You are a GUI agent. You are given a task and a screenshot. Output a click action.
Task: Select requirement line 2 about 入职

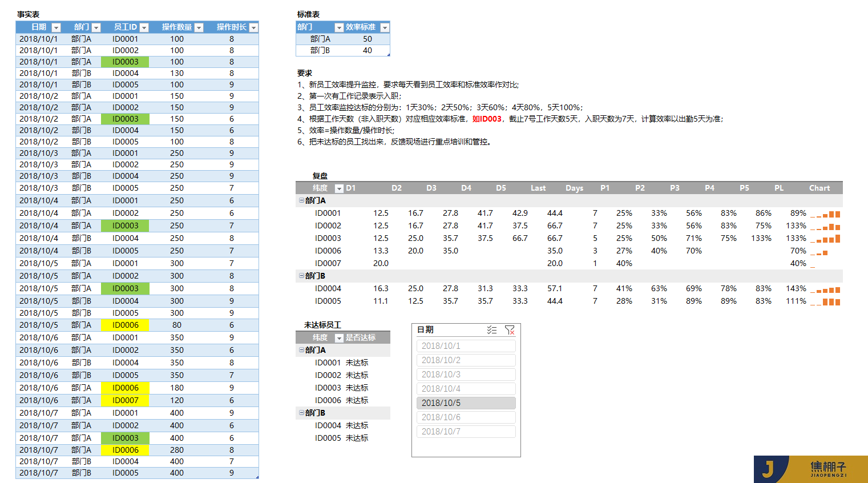coord(349,96)
